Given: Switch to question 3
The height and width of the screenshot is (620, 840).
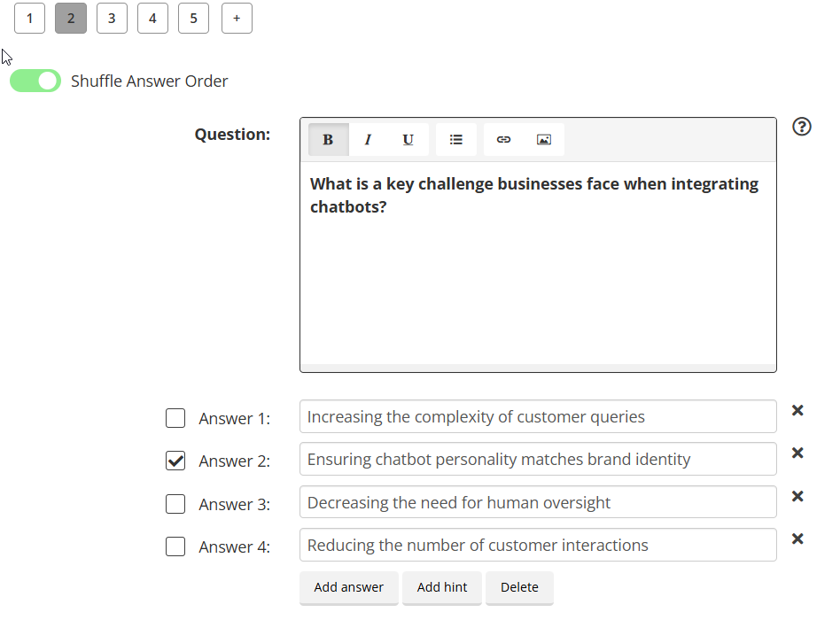Looking at the screenshot, I should [112, 19].
